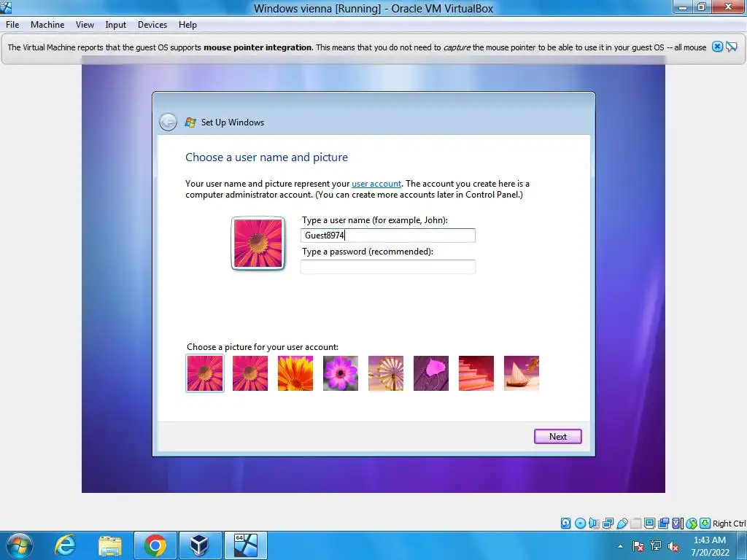Screen dimensions: 747x560
Task: Click the Right Ctrl host key label
Action: point(729,524)
